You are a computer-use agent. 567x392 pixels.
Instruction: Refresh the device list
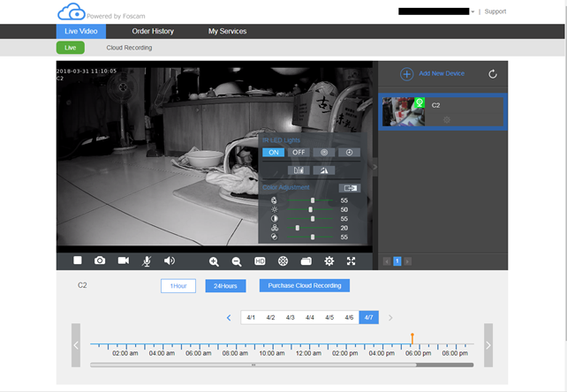point(492,74)
